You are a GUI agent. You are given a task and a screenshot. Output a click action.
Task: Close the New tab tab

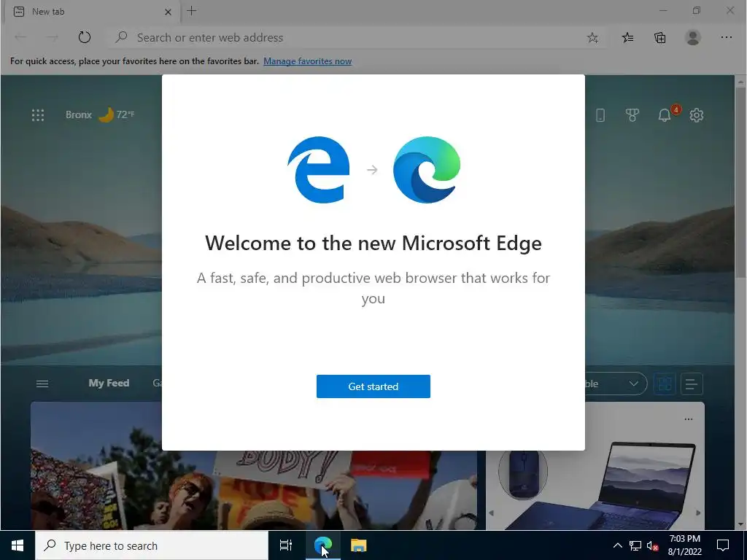pyautogui.click(x=168, y=12)
